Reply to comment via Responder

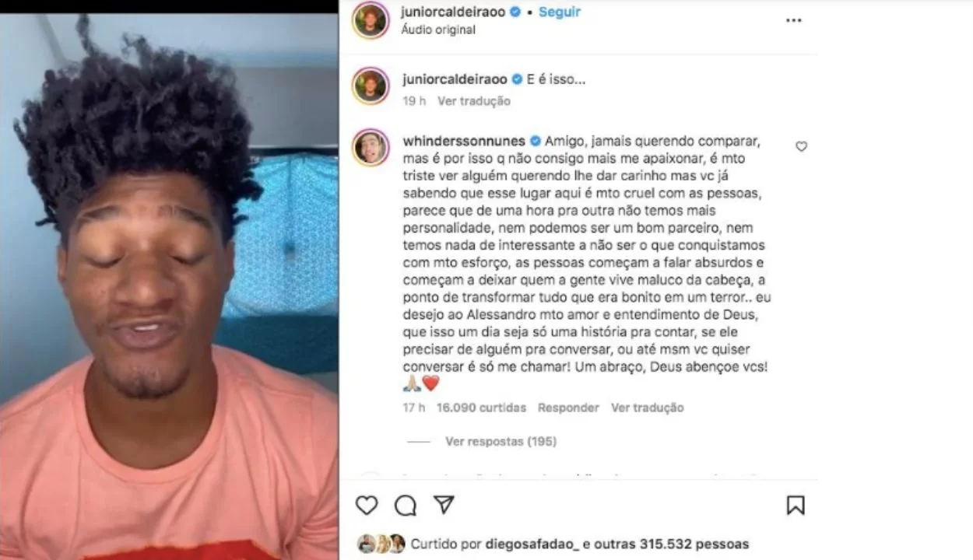(x=568, y=408)
